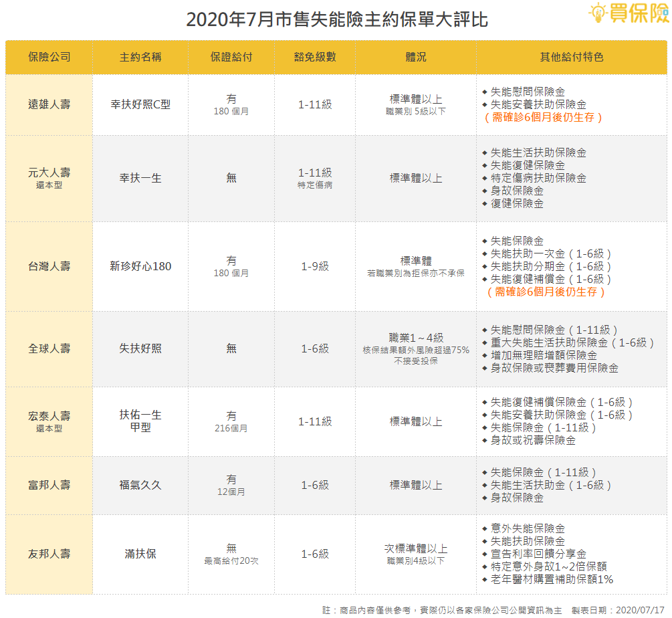Click the 216個月 guarantee value

point(231,428)
